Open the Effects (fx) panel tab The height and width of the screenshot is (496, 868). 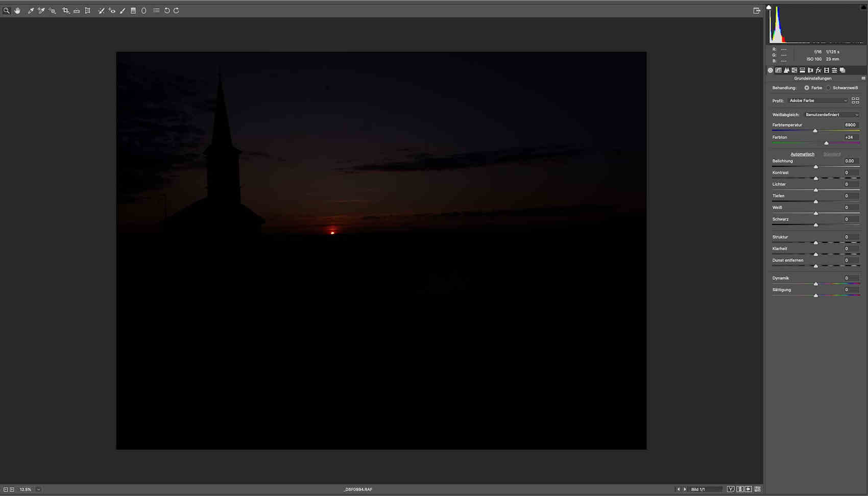[818, 70]
